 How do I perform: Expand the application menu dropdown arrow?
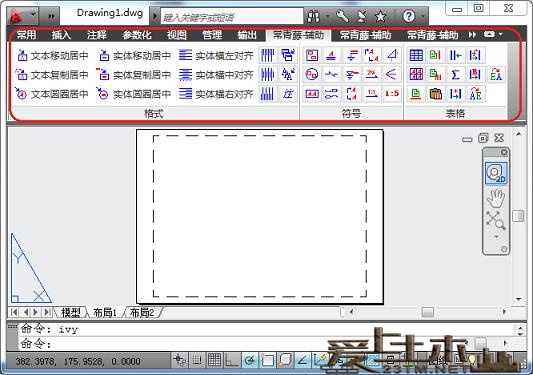[x=33, y=15]
